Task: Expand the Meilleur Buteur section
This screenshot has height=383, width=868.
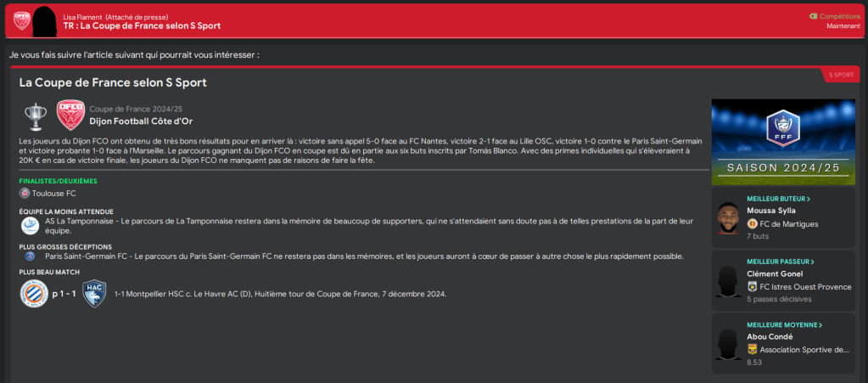Action: [x=778, y=199]
